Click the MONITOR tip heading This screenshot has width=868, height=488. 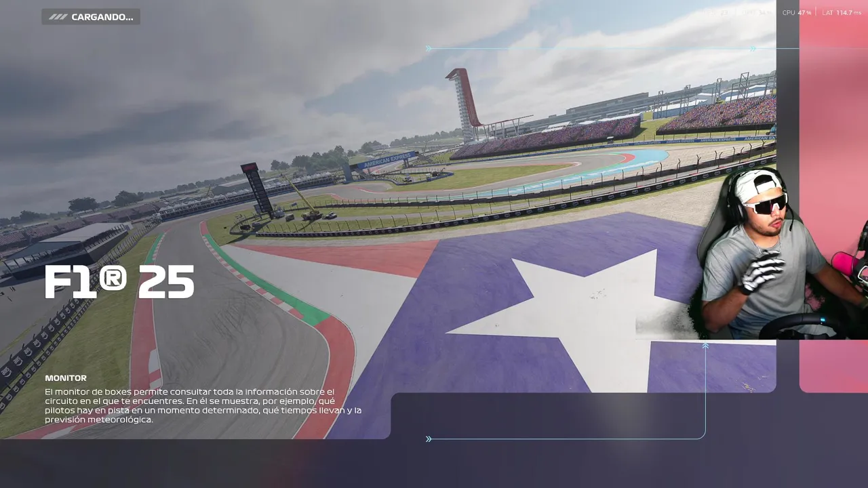pos(66,378)
